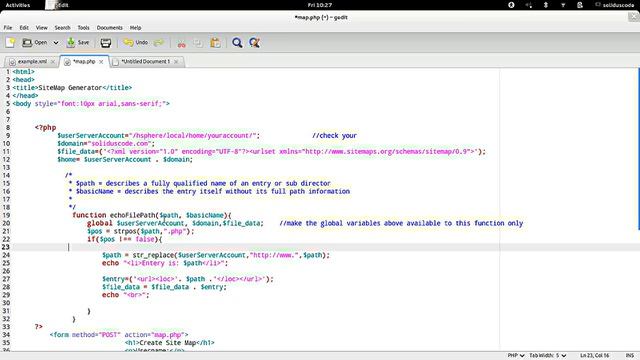Click str_replace on line 24

tap(153, 255)
